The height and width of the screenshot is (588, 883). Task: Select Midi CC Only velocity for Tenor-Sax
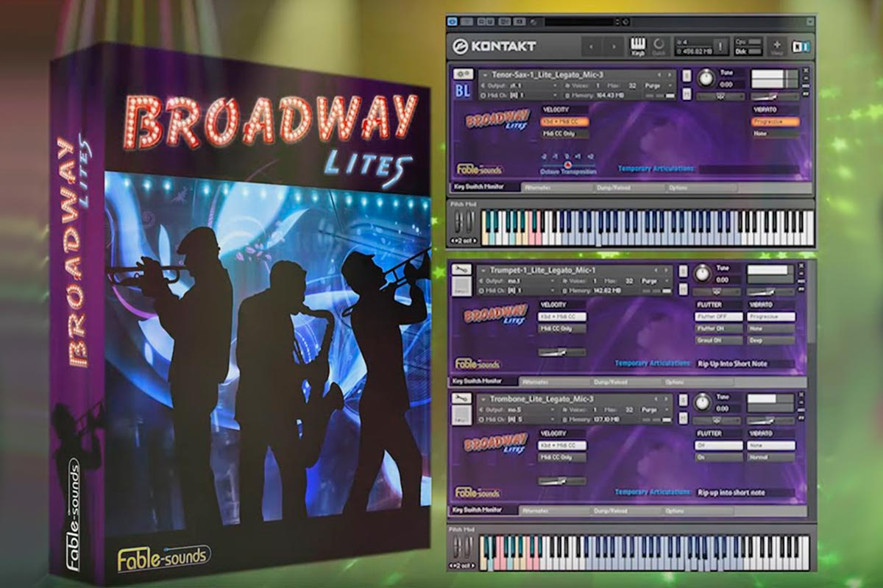click(x=564, y=134)
